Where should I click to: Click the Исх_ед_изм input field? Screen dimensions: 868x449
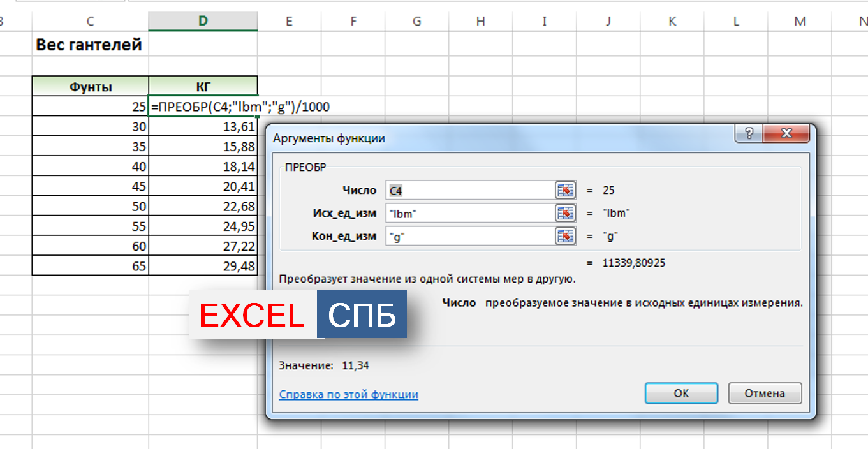(x=469, y=213)
